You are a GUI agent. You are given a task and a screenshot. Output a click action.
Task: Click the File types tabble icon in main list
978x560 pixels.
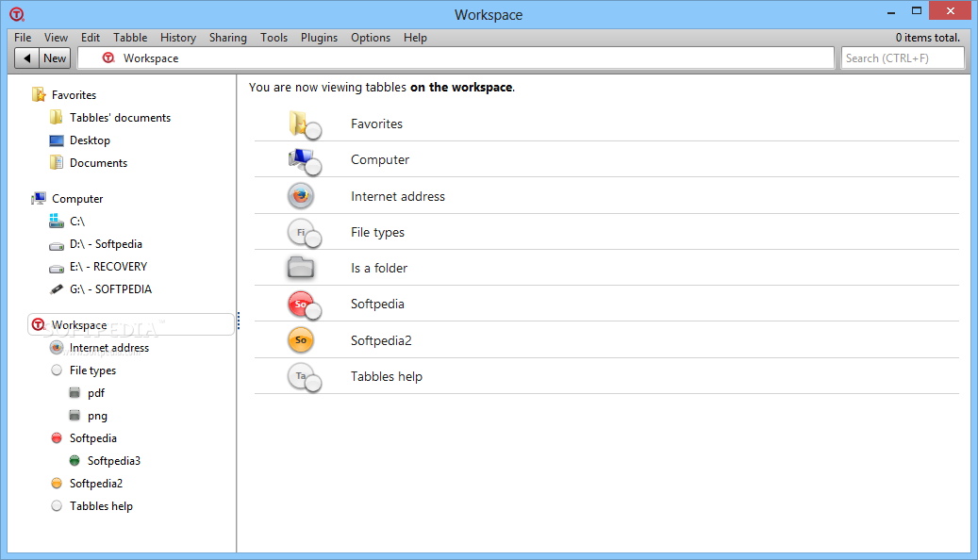(x=304, y=233)
